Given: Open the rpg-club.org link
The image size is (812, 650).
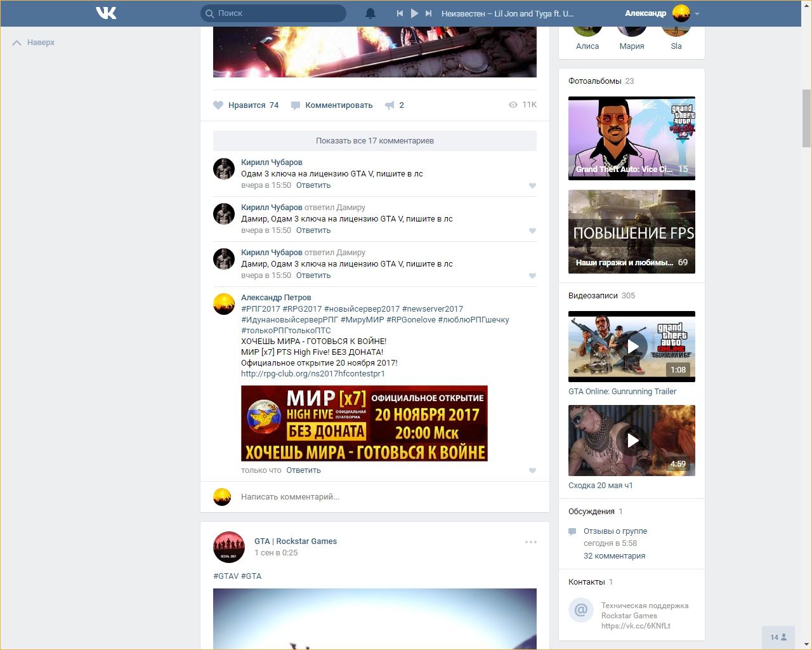Looking at the screenshot, I should 313,374.
